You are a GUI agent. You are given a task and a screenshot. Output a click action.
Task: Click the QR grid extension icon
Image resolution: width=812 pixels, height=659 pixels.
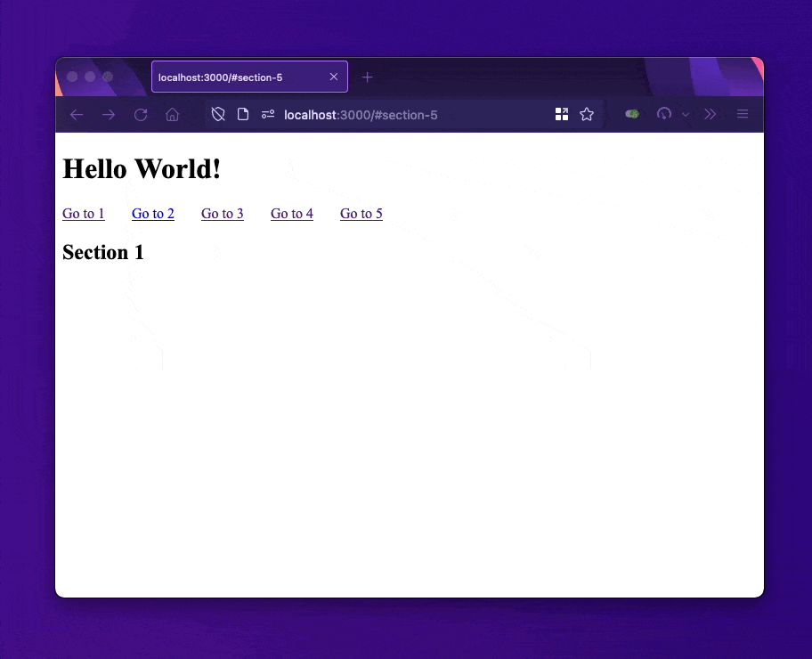[562, 114]
